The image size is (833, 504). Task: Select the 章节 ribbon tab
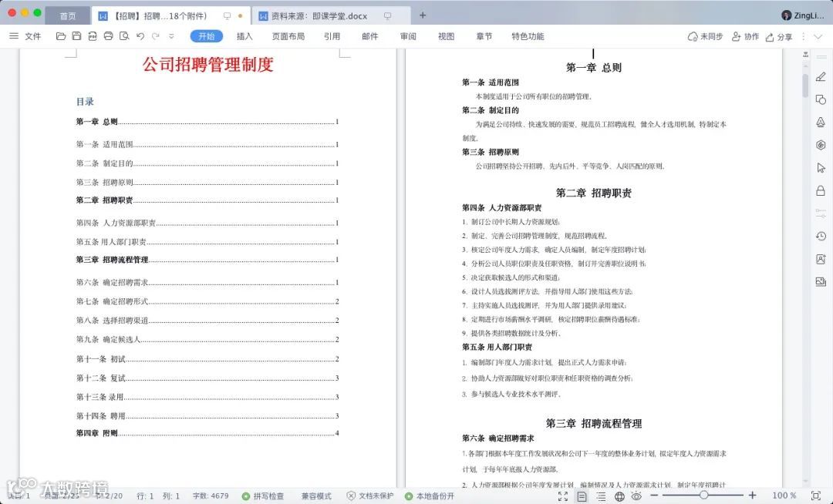coord(484,36)
